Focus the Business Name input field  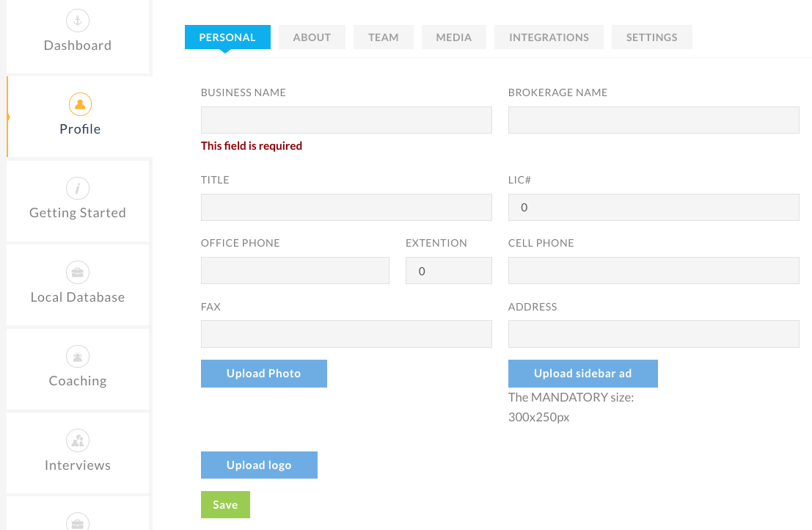click(346, 120)
